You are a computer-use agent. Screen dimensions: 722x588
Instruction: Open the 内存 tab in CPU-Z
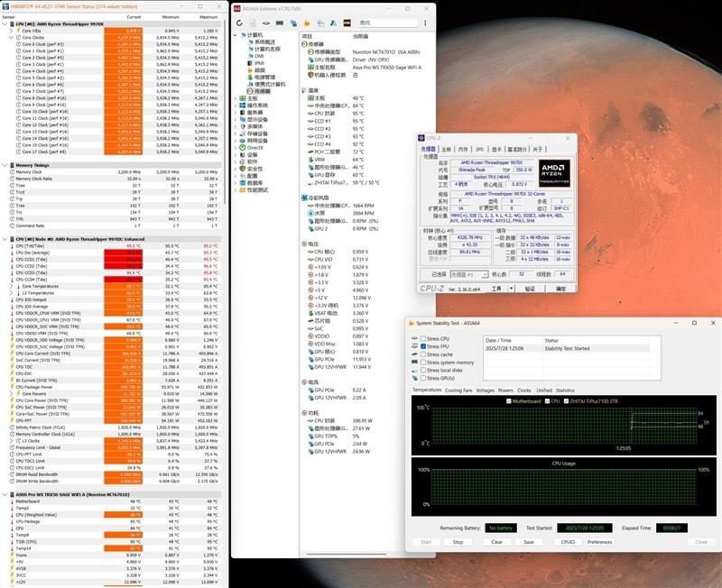point(463,150)
